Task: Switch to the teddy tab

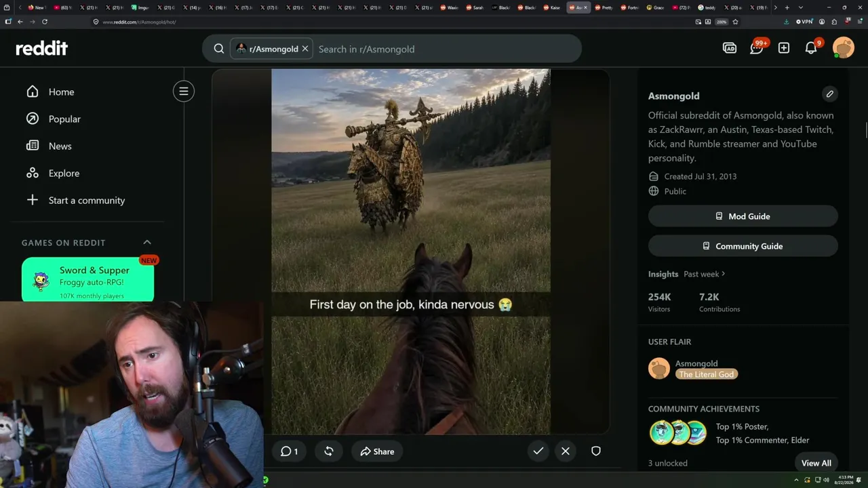Action: tap(707, 7)
